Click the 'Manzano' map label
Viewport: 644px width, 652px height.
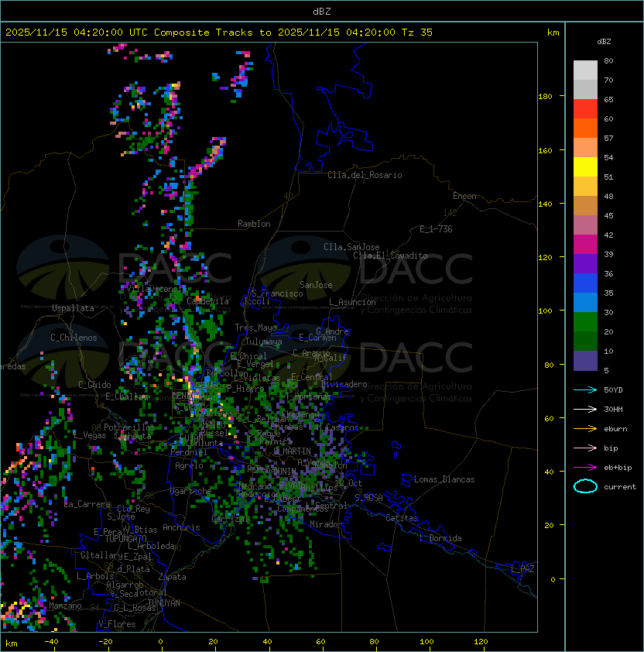pos(65,606)
